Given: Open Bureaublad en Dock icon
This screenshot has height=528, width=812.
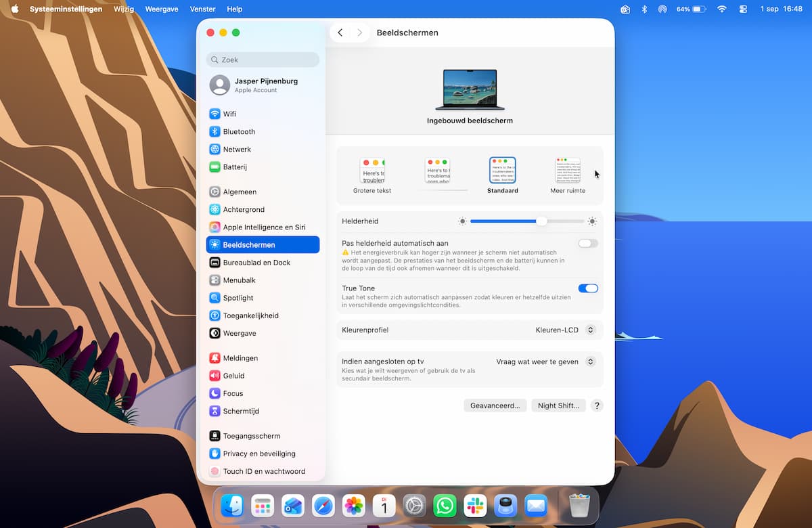Looking at the screenshot, I should click(x=215, y=262).
